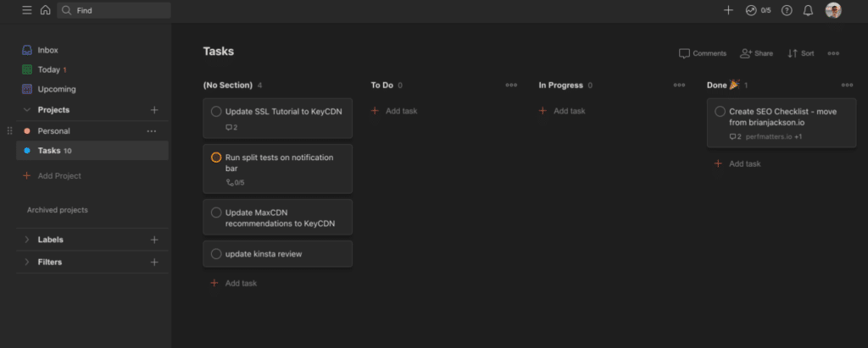The image size is (868, 348).
Task: Open the update kinsta review card
Action: pyautogui.click(x=278, y=254)
